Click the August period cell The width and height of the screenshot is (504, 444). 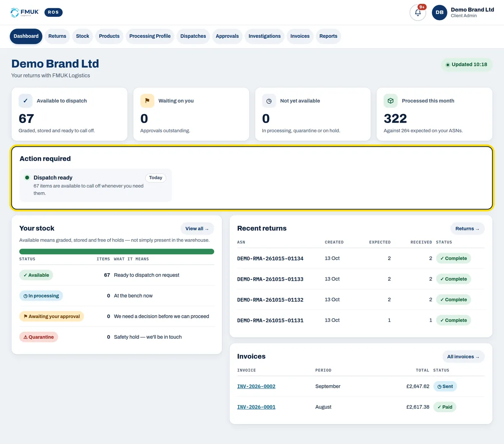tap(323, 407)
